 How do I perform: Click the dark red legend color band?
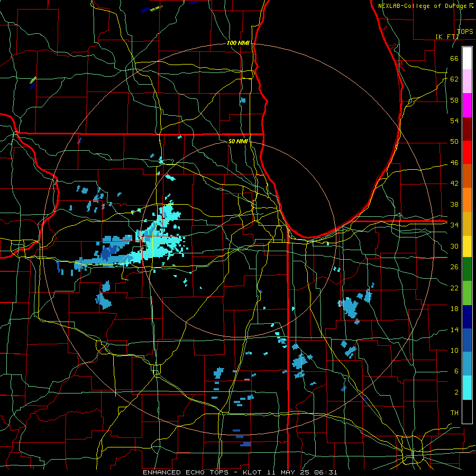coord(467,129)
